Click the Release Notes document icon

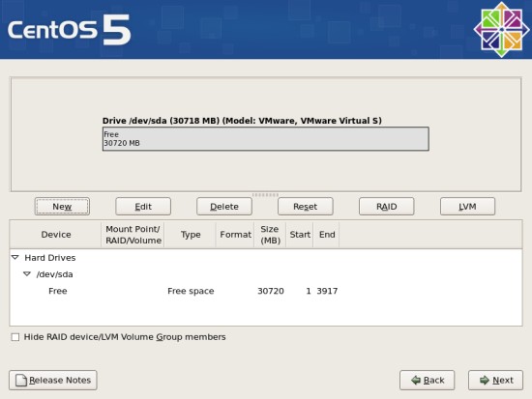[21, 381]
